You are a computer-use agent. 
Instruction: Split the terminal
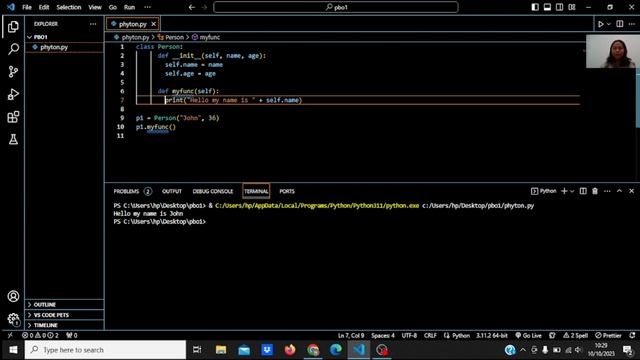click(x=583, y=191)
